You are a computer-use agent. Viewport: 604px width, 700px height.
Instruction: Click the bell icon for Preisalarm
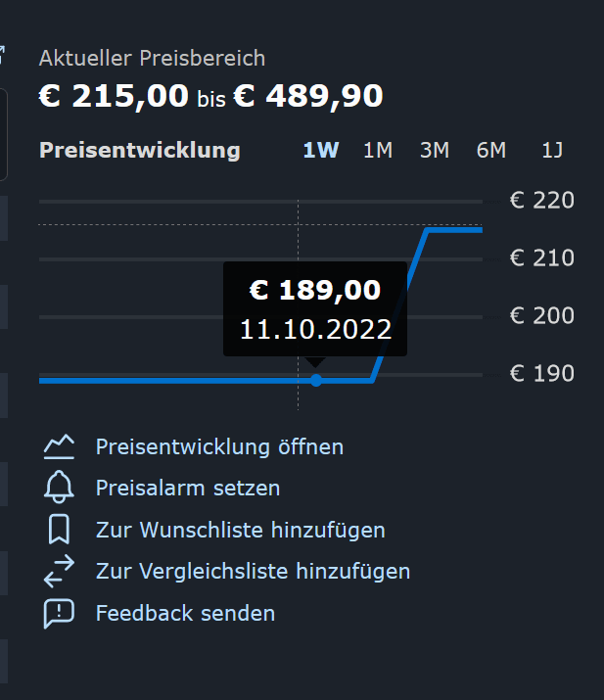click(x=59, y=488)
